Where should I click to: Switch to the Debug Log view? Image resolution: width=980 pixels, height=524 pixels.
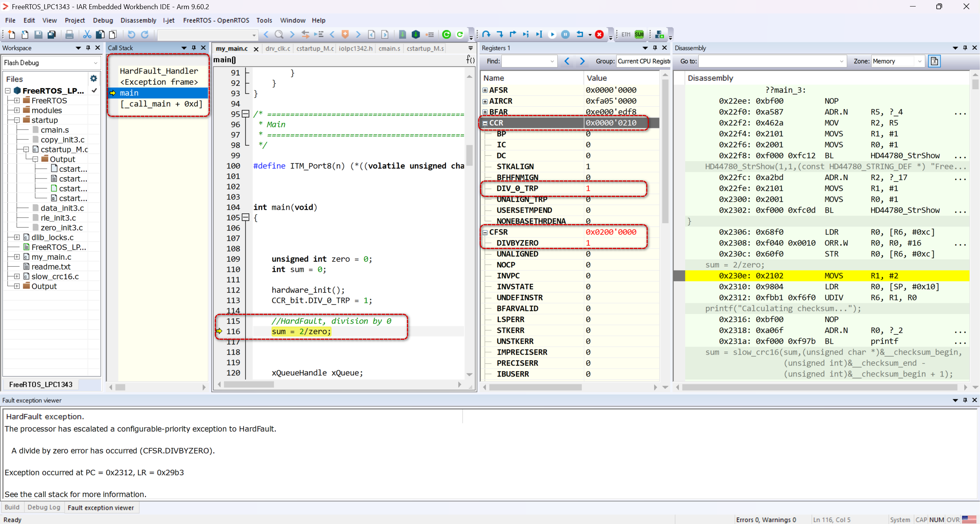pos(44,507)
